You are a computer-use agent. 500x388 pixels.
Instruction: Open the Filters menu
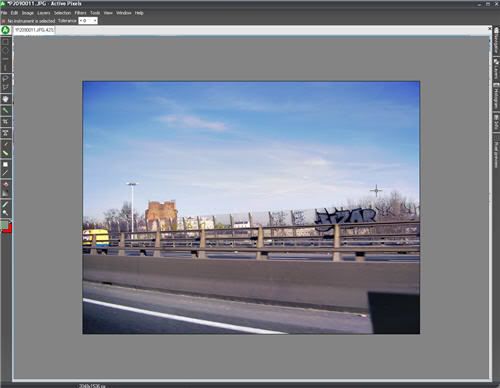80,13
